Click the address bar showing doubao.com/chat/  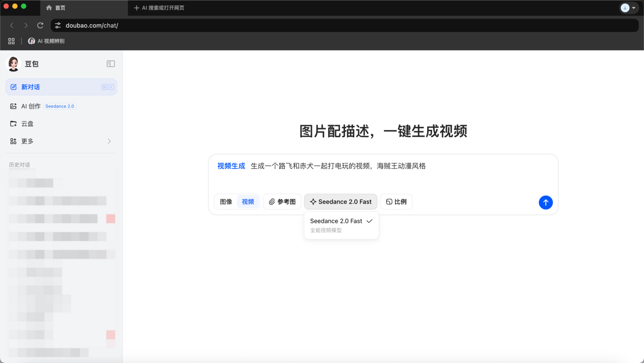point(345,25)
